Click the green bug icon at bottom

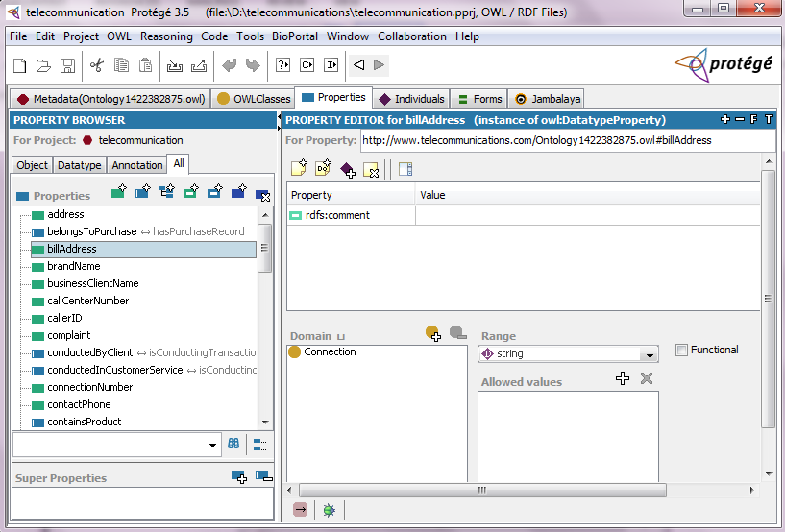coord(329,510)
